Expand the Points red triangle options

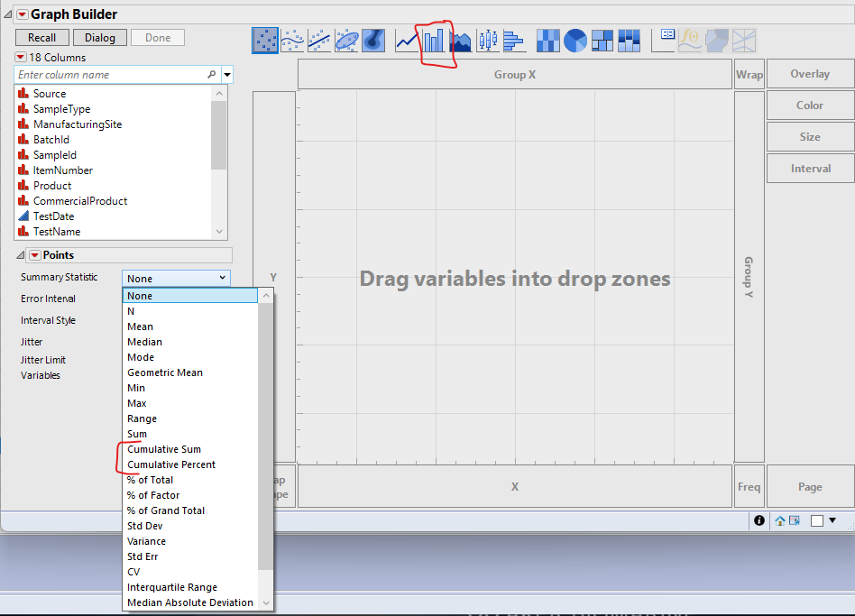(x=34, y=255)
